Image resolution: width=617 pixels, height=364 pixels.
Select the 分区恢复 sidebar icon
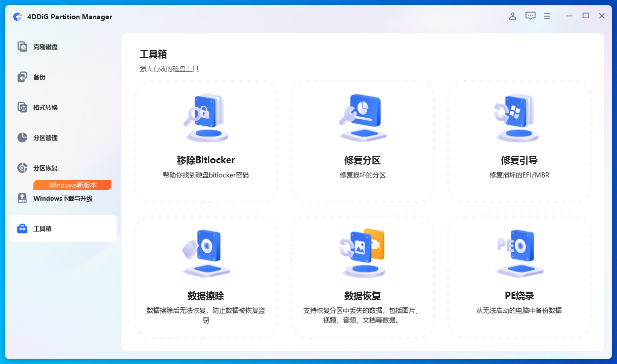(x=22, y=168)
